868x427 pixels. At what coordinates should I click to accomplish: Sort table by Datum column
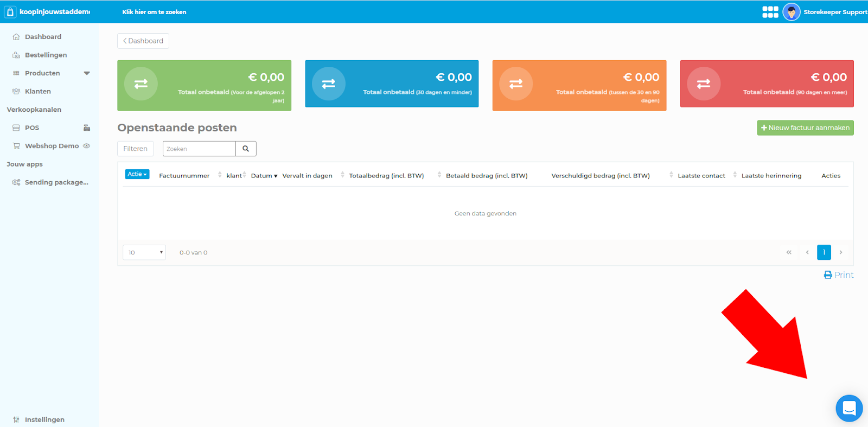264,176
